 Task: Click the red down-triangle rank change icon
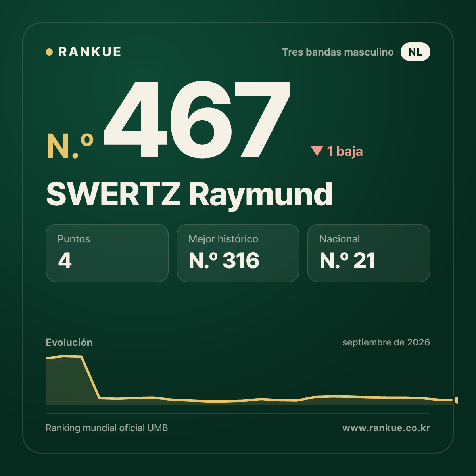pyautogui.click(x=317, y=151)
